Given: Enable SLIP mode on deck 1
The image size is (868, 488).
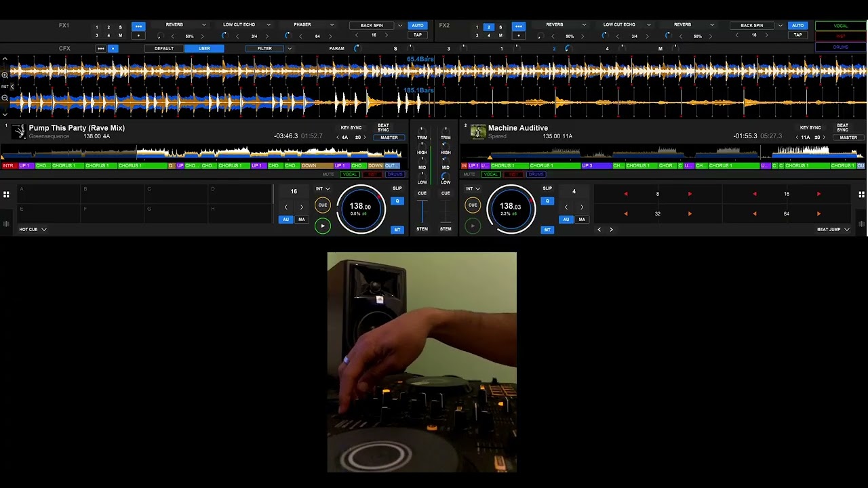Looking at the screenshot, I should [x=397, y=188].
